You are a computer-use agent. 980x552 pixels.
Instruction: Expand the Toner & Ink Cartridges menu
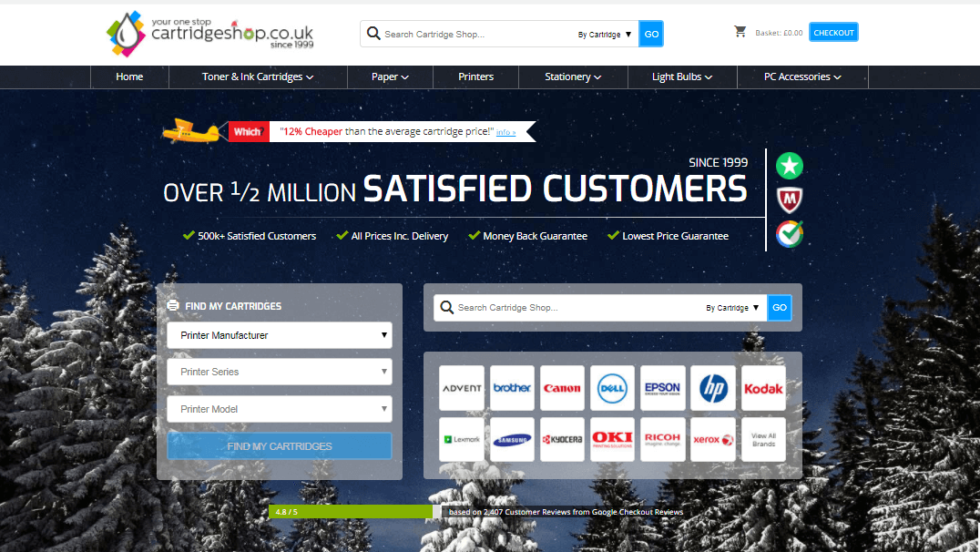(x=258, y=77)
